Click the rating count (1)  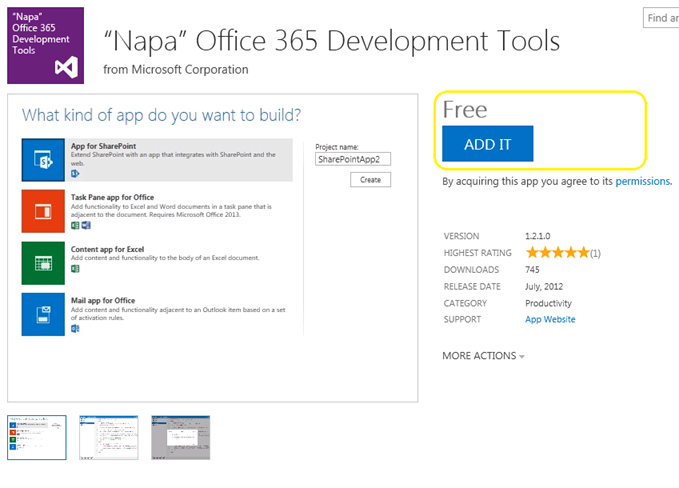tap(595, 253)
